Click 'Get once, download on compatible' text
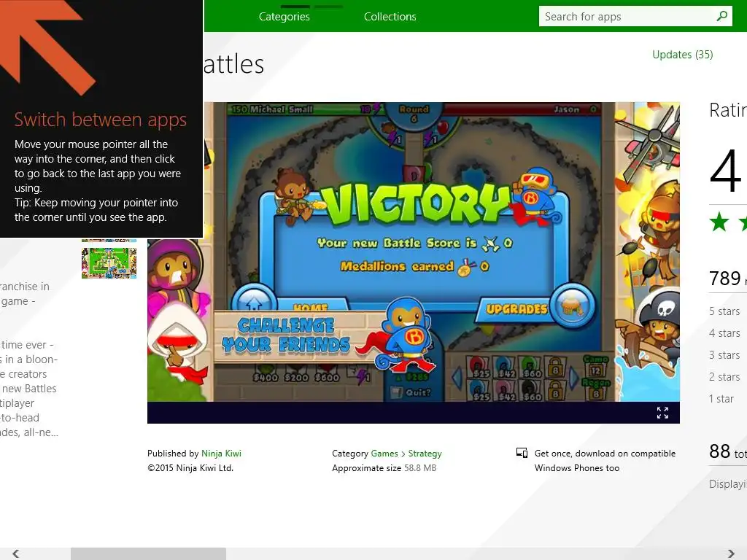Screen dimensions: 747x560 pyautogui.click(x=605, y=454)
